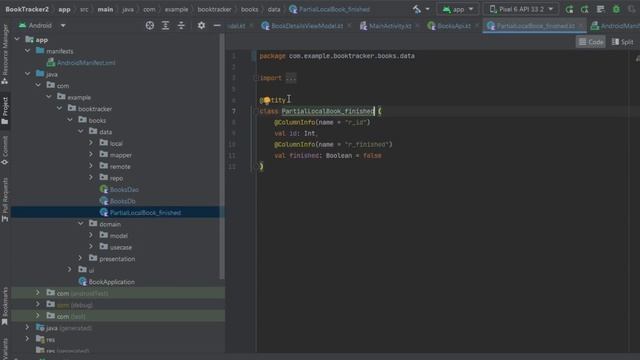Hide the Project panel with minus icon
The image size is (640, 360).
point(217,25)
